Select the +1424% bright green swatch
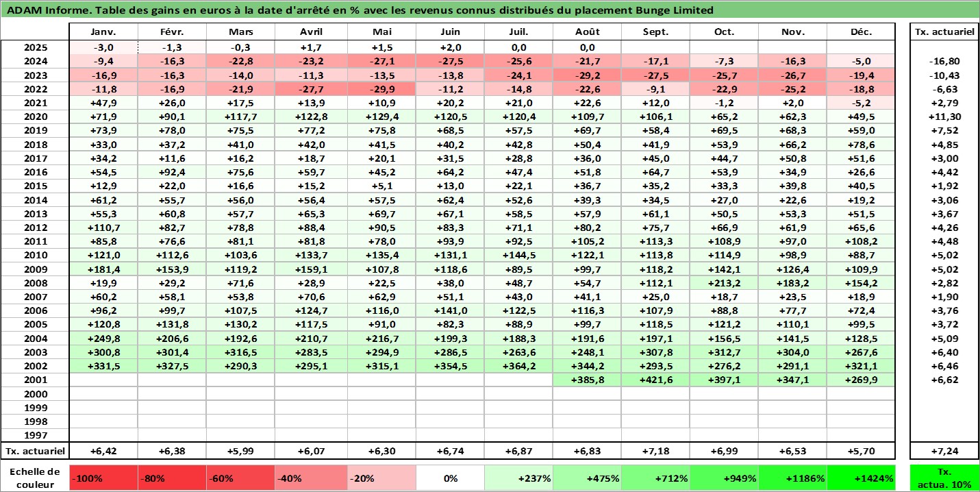The height and width of the screenshot is (492, 980). tap(861, 478)
